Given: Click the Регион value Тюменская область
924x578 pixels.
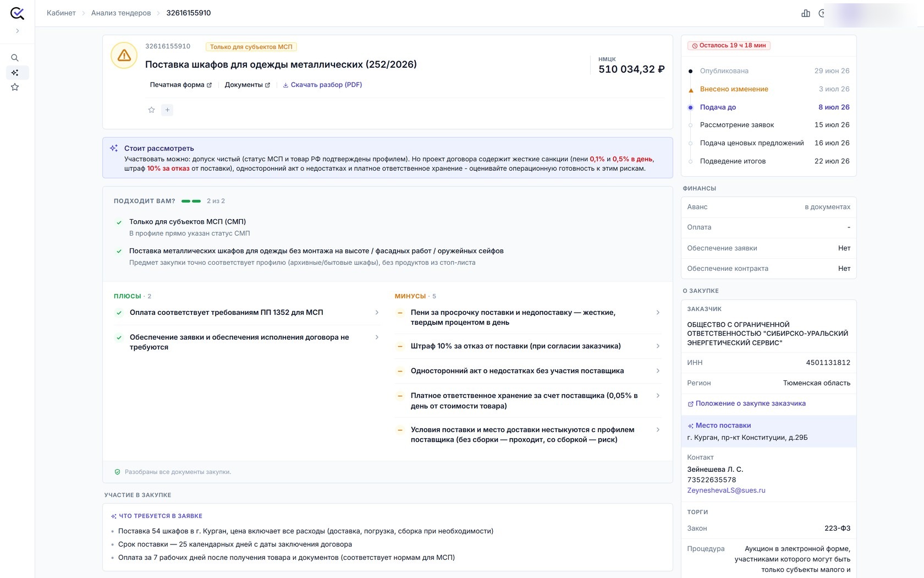Looking at the screenshot, I should click(817, 383).
